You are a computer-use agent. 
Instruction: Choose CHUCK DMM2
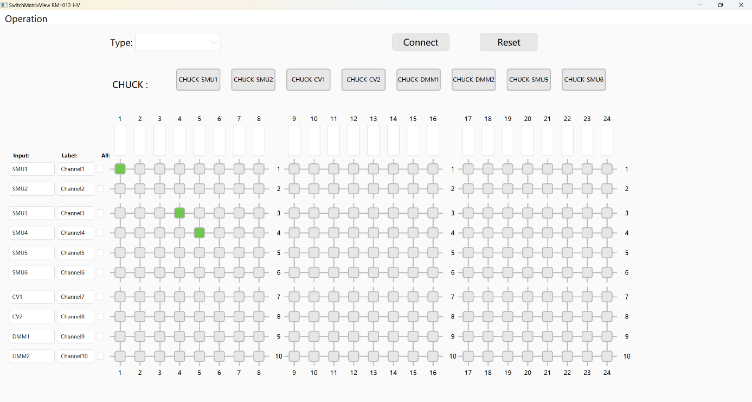point(473,79)
